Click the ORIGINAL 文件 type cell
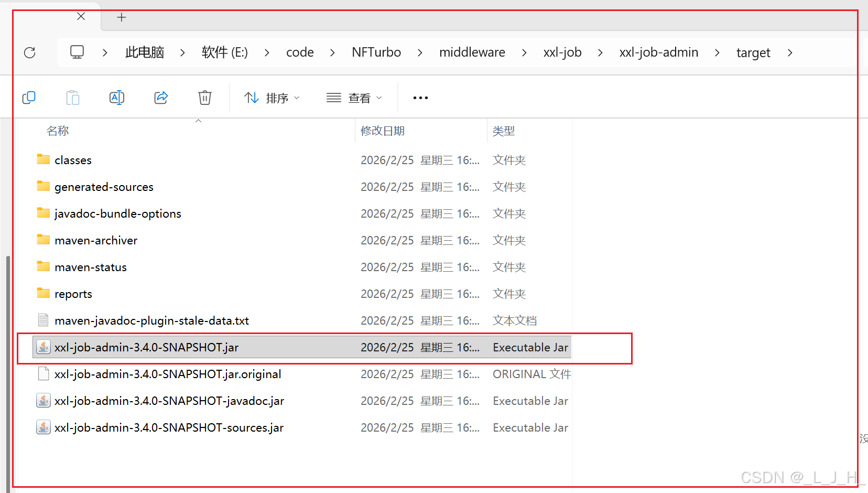Screen dimensions: 868x493 (531, 374)
